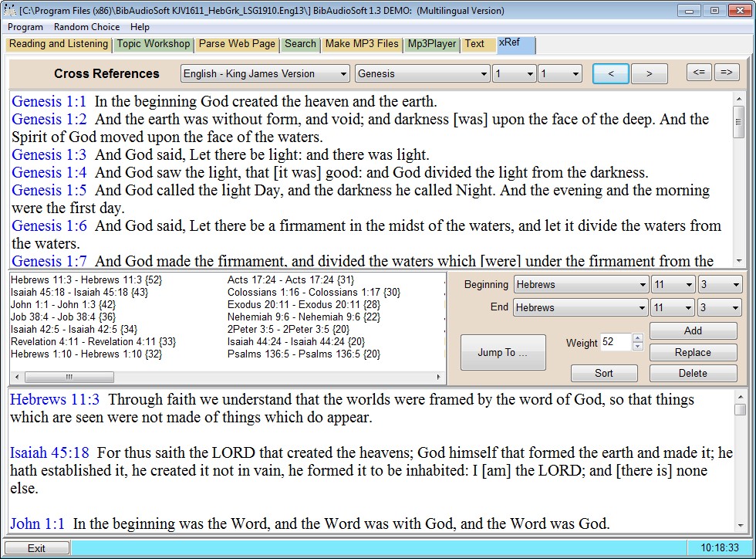Open the Beginning chapter dropdown showing 11
Image resolution: width=756 pixels, height=559 pixels.
[x=673, y=284]
